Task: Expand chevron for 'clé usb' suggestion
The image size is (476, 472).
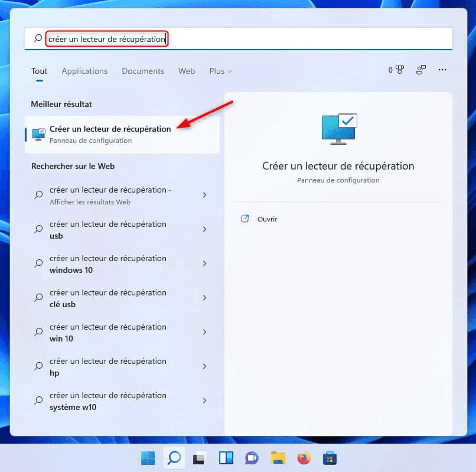Action: (204, 298)
